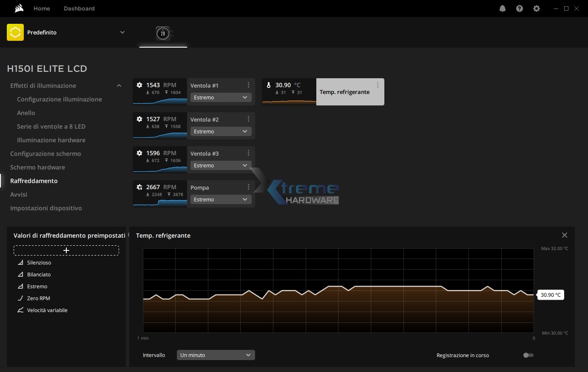Toggle Registrazione in corso switch
Screen dimensions: 588x372
(528, 355)
